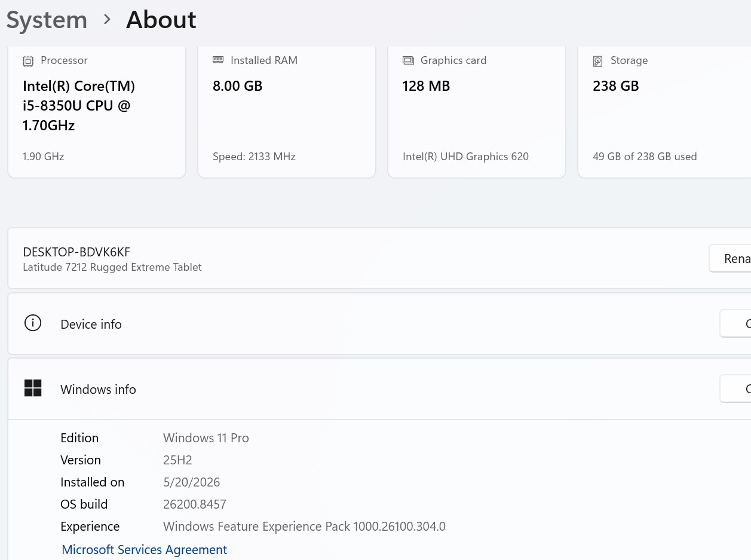751x560 pixels.
Task: Select 49 GB of 238 GB used
Action: click(645, 157)
